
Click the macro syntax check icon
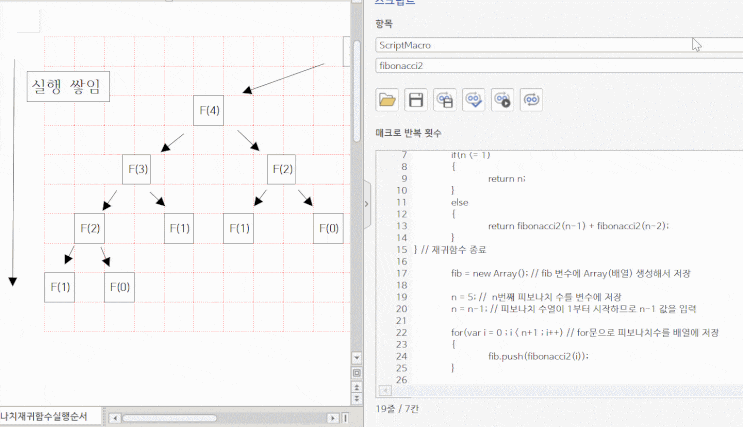click(474, 100)
